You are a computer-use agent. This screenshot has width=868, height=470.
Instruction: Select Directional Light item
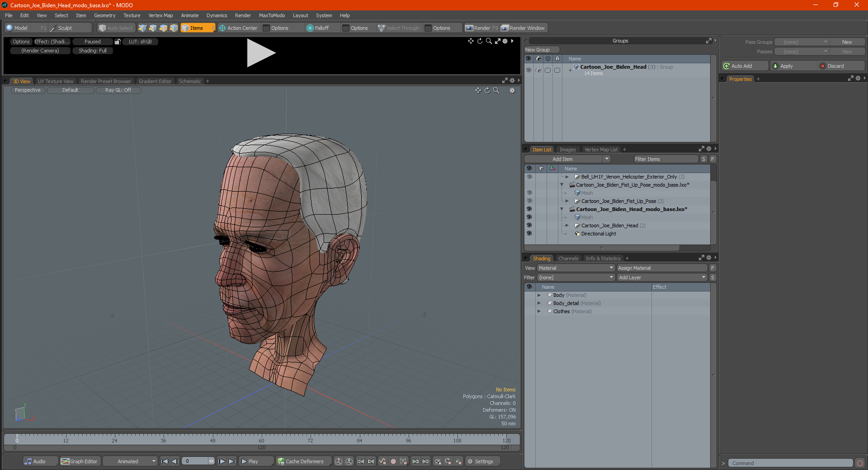click(599, 234)
